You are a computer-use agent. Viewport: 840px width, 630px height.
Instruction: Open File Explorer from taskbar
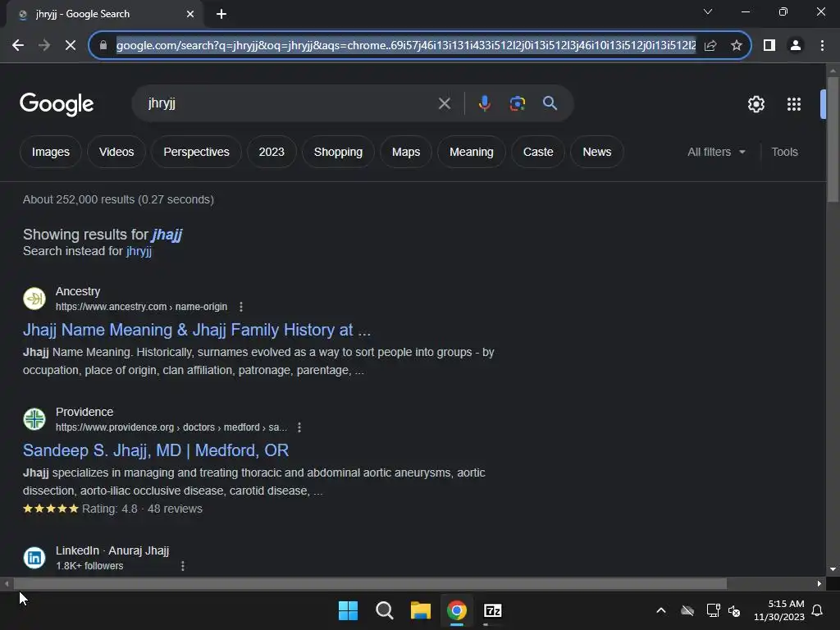point(421,610)
